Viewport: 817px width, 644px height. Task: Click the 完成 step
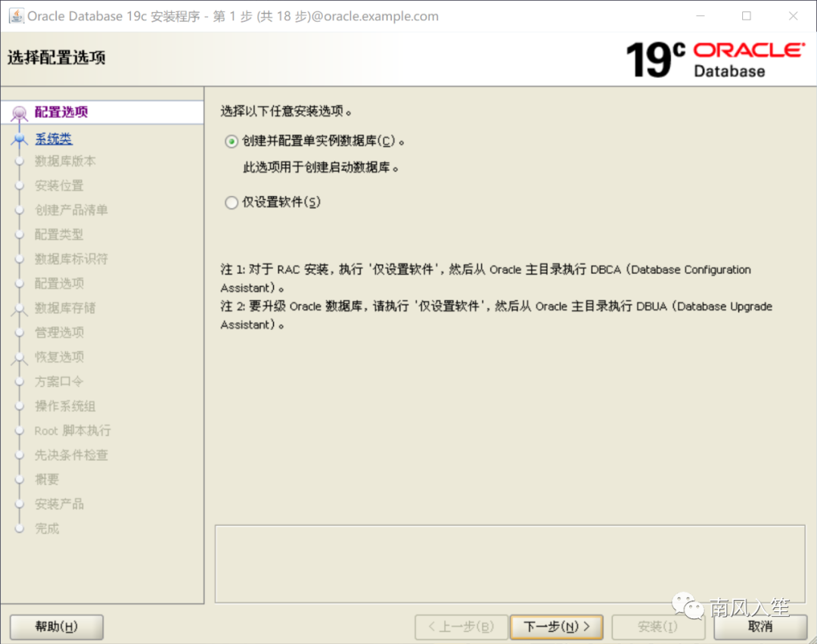pyautogui.click(x=47, y=528)
